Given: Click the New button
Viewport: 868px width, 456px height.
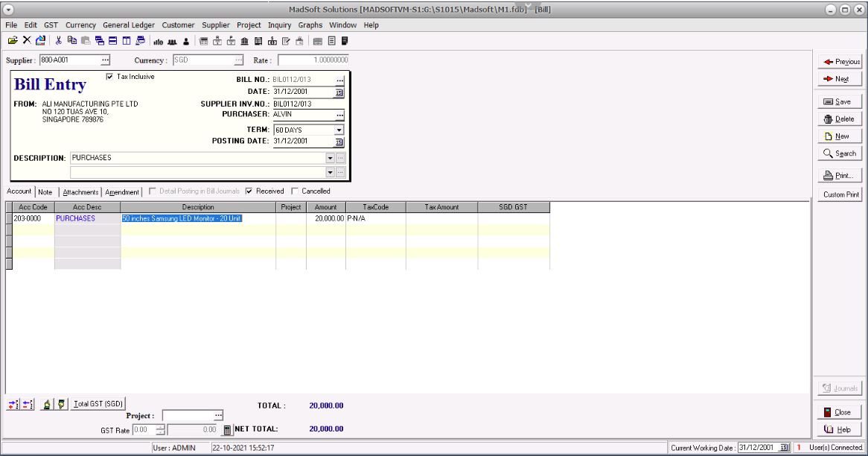Looking at the screenshot, I should [840, 136].
